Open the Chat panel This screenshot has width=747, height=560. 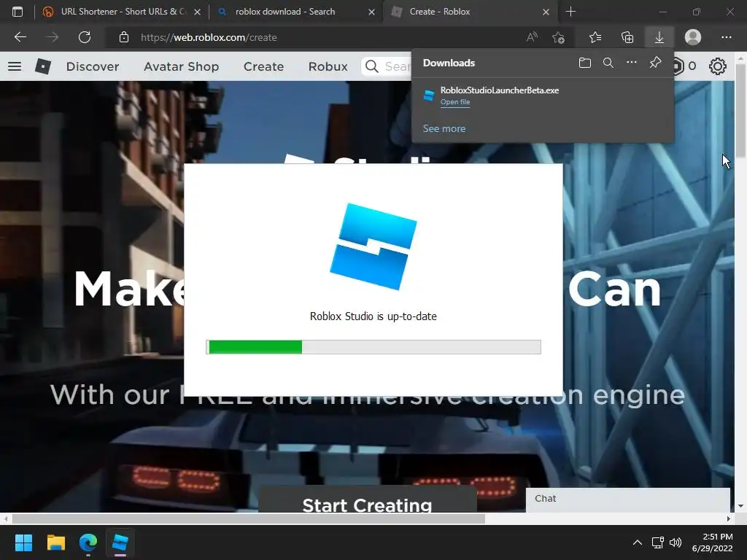tap(628, 499)
